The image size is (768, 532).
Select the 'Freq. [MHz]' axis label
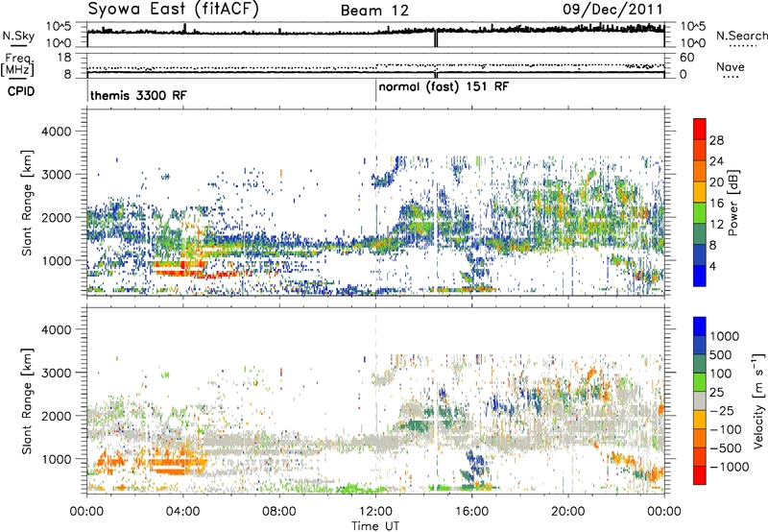pyautogui.click(x=17, y=65)
